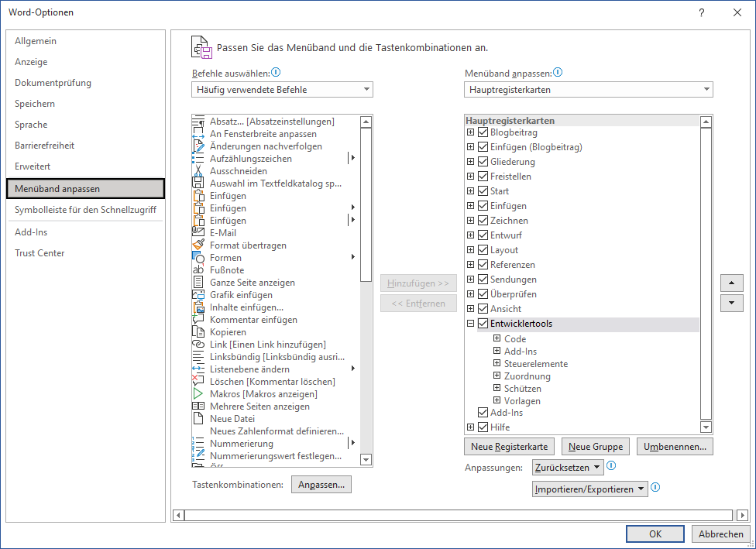
Task: Uncheck the Blogbeitrag tab checkbox
Action: pyautogui.click(x=483, y=132)
